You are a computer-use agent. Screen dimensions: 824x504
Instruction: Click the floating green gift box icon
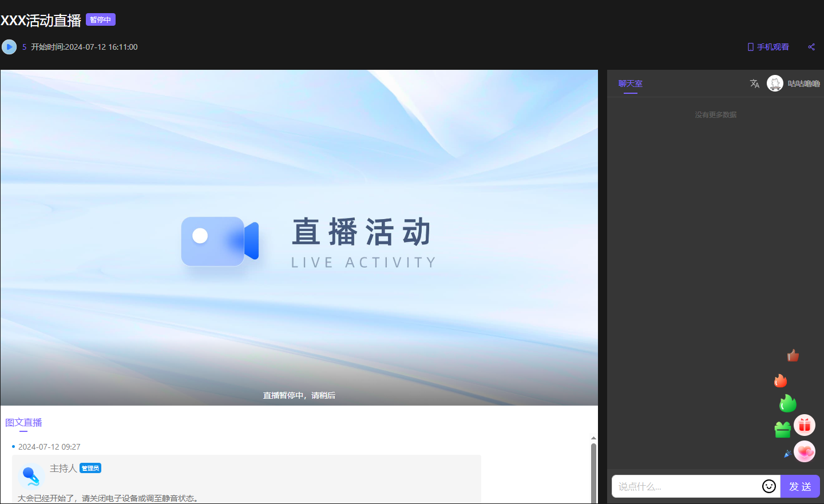tap(782, 429)
